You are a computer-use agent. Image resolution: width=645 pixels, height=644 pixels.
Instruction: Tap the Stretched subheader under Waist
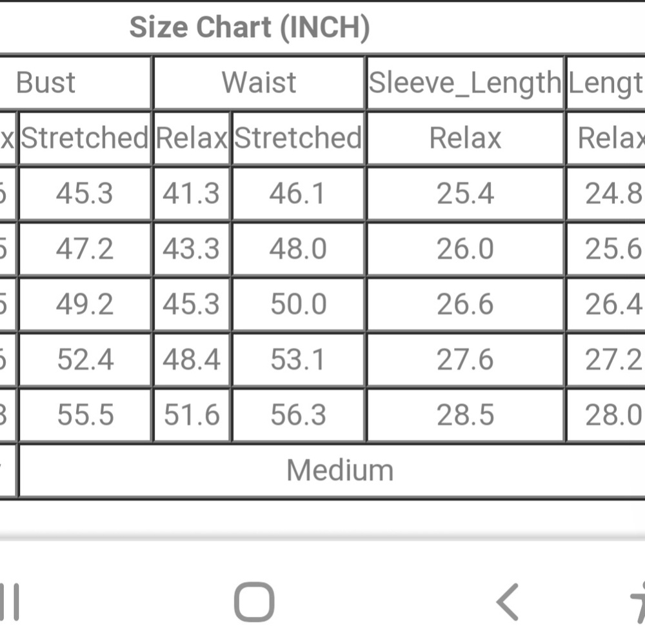pos(298,138)
